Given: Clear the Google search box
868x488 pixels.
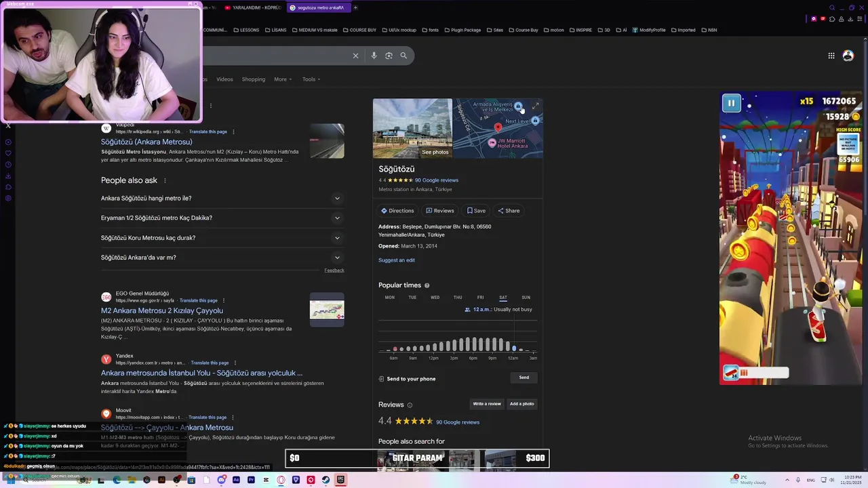Looking at the screenshot, I should coord(355,56).
